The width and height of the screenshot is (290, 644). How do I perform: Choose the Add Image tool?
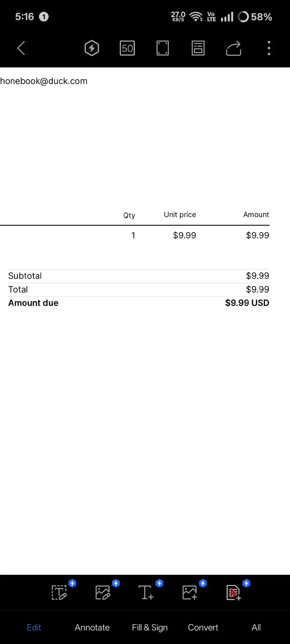190,592
